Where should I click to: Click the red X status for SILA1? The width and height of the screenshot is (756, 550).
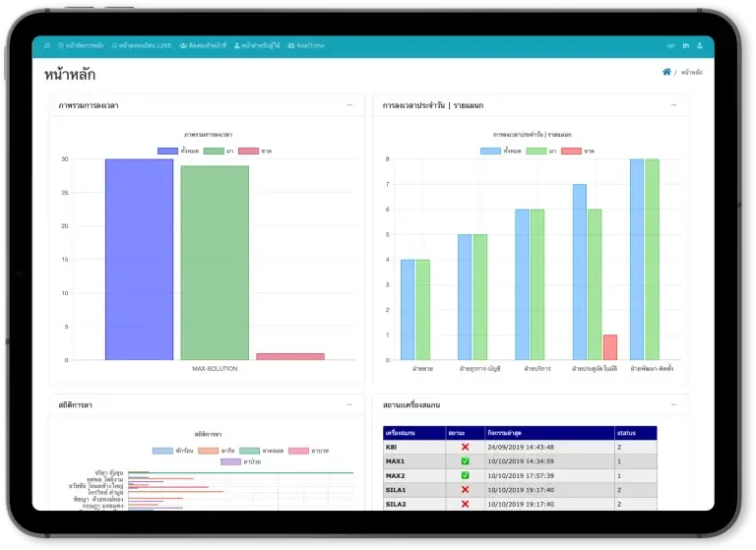[x=464, y=489]
